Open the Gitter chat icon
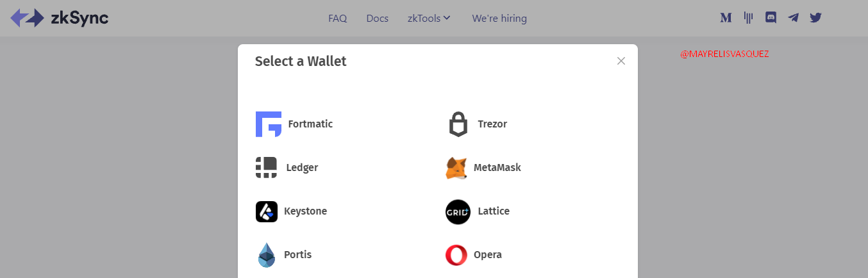 coord(748,18)
